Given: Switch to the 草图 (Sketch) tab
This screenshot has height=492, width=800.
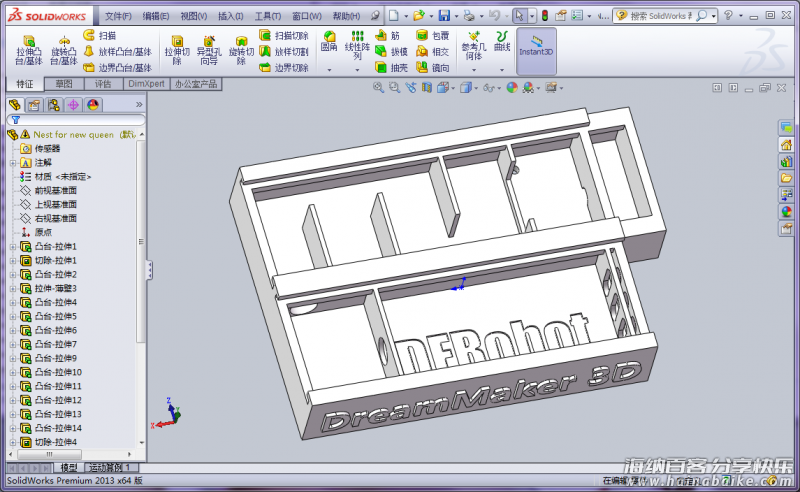Looking at the screenshot, I should 64,84.
